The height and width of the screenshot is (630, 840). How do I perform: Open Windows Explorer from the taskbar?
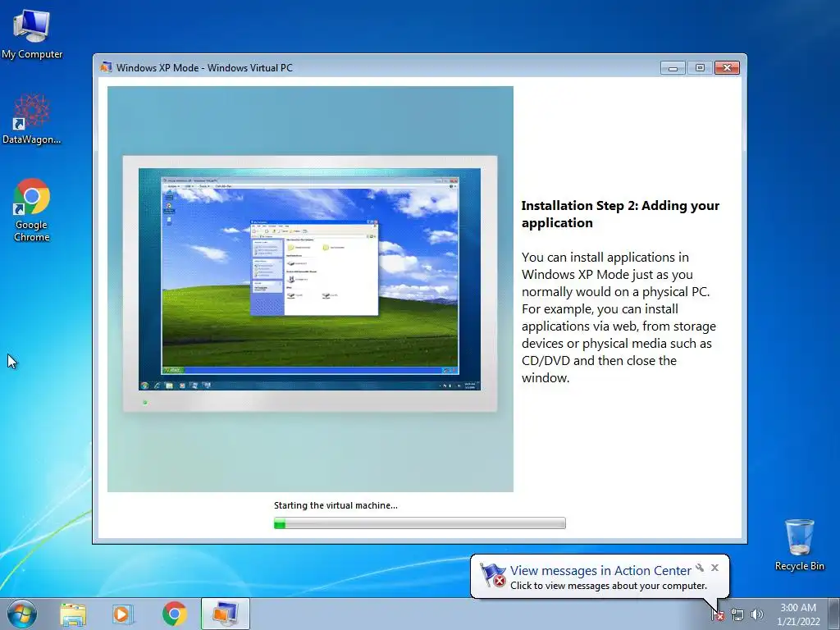click(73, 614)
